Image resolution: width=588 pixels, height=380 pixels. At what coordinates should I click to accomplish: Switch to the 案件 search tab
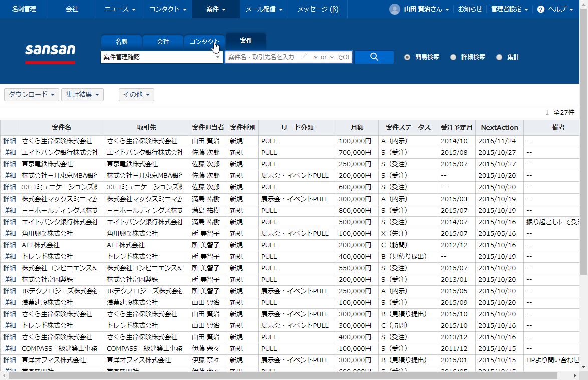click(x=246, y=41)
